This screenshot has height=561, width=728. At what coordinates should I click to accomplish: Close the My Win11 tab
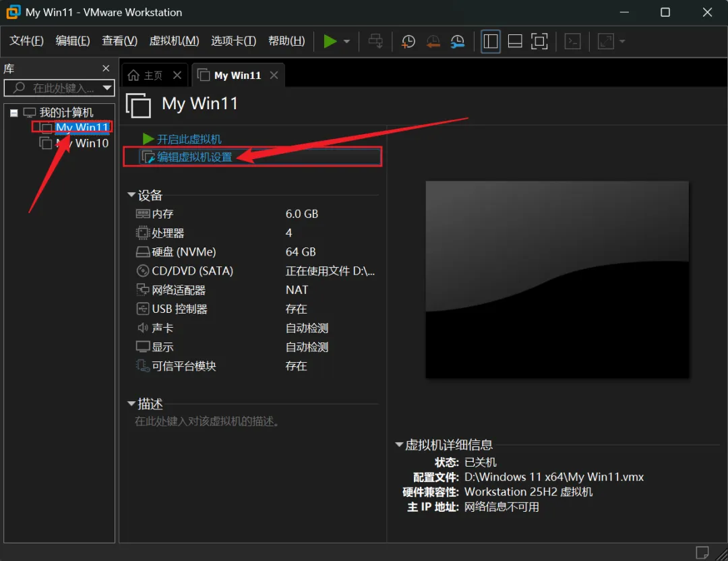click(274, 76)
